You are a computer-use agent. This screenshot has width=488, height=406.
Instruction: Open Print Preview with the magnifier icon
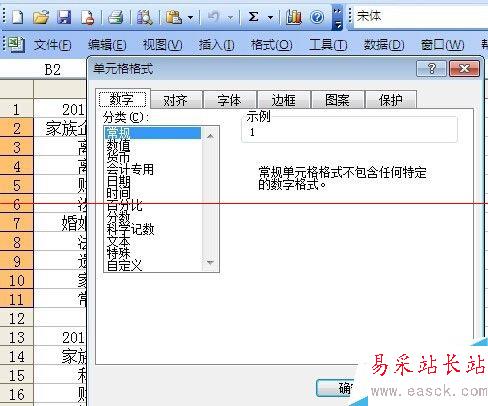(145, 17)
